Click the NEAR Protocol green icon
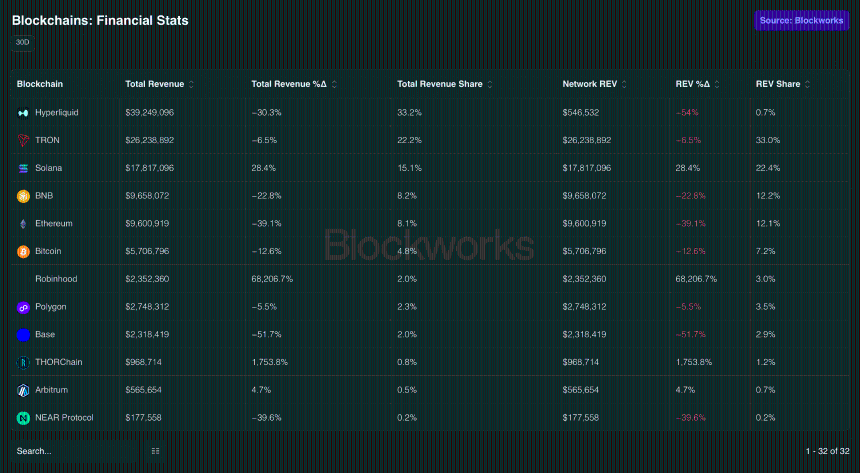Screen dimensions: 860x473 (23, 418)
